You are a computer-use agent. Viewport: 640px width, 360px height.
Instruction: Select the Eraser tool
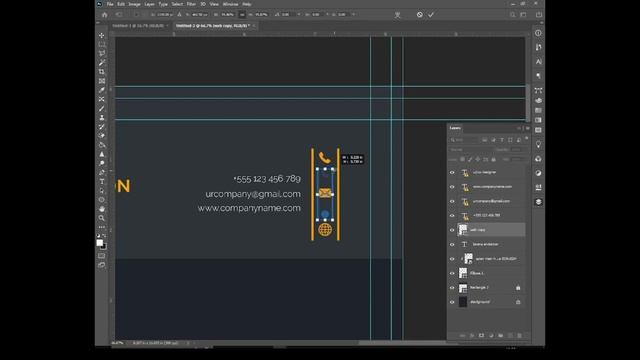[102, 136]
